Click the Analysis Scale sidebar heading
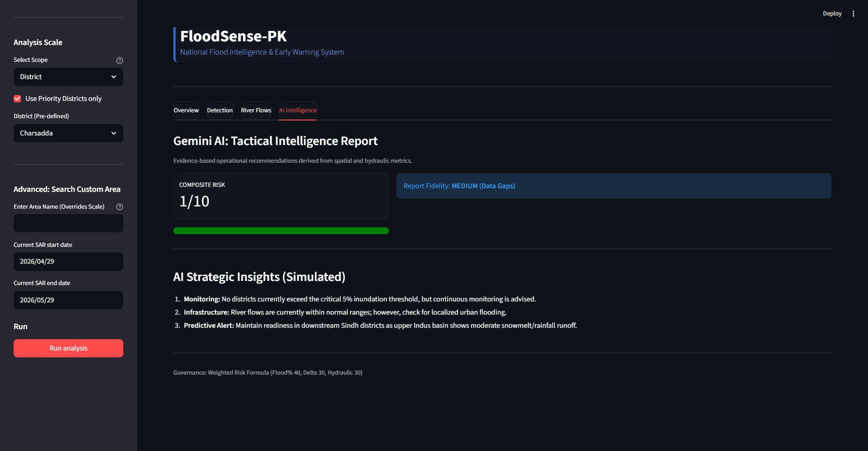 [x=38, y=42]
